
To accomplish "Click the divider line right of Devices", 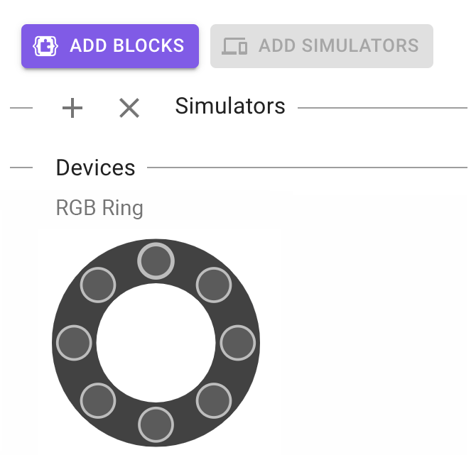I will point(307,168).
